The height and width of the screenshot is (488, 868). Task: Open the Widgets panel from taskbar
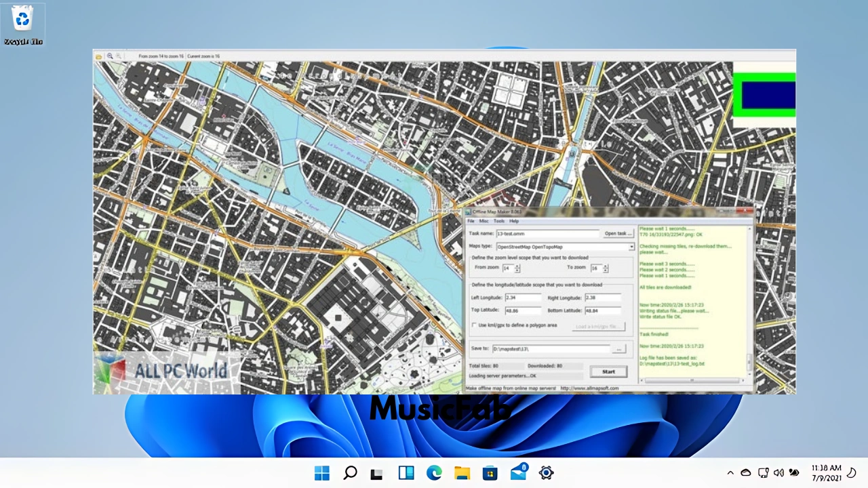(x=406, y=473)
